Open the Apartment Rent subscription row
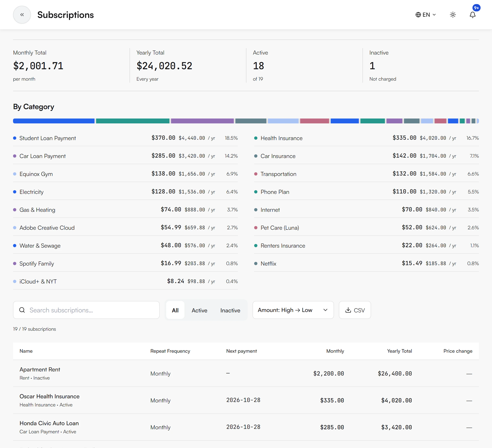The height and width of the screenshot is (448, 492). coord(246,373)
